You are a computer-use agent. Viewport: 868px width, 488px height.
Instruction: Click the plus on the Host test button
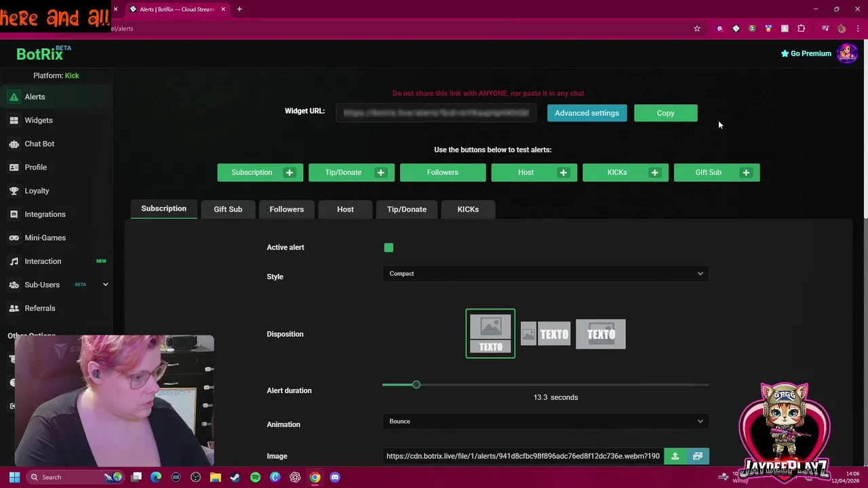pos(564,173)
